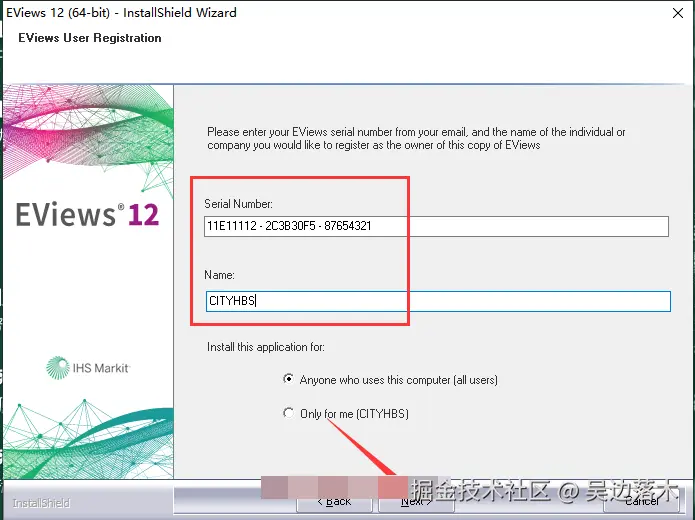Select 'Anyone who uses this computer' radio button
The height and width of the screenshot is (520, 695).
(x=288, y=379)
